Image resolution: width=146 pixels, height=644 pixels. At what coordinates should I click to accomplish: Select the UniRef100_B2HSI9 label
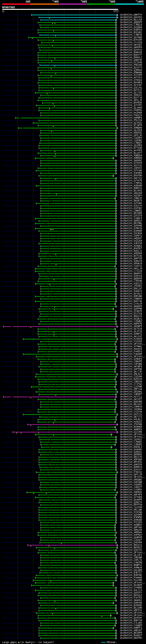pos(131,379)
